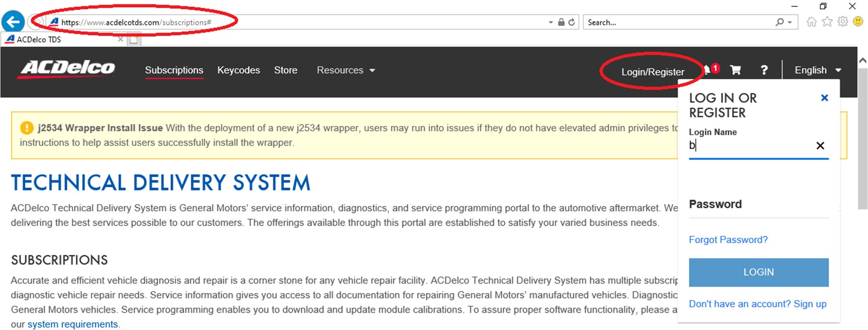Expand the address bar history dropdown

point(551,22)
